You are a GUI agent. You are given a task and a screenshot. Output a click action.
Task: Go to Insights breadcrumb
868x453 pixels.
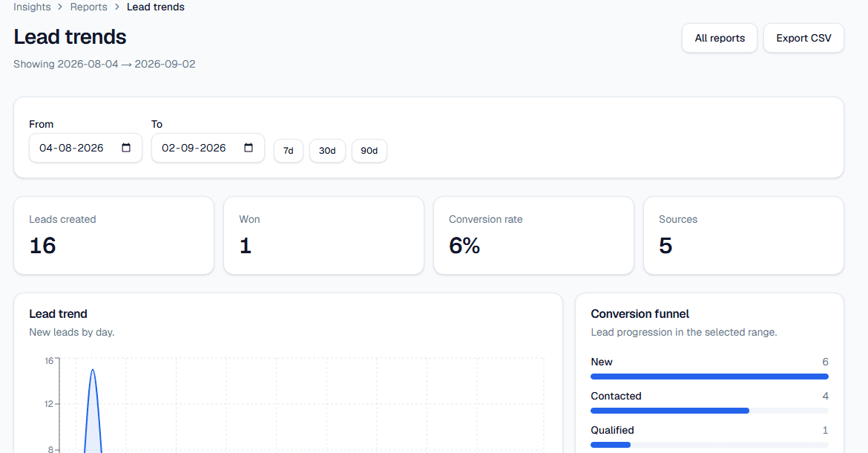pyautogui.click(x=32, y=7)
